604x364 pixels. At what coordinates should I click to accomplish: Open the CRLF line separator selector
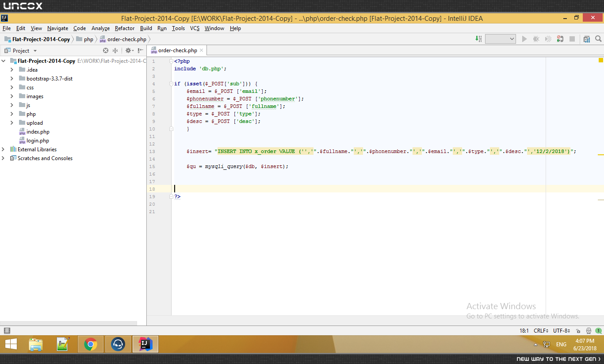(x=541, y=330)
